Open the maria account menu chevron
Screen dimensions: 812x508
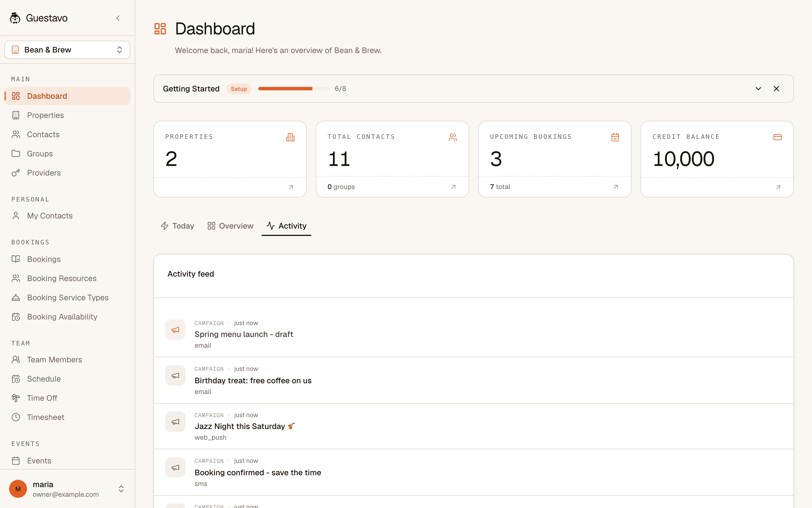click(x=121, y=489)
